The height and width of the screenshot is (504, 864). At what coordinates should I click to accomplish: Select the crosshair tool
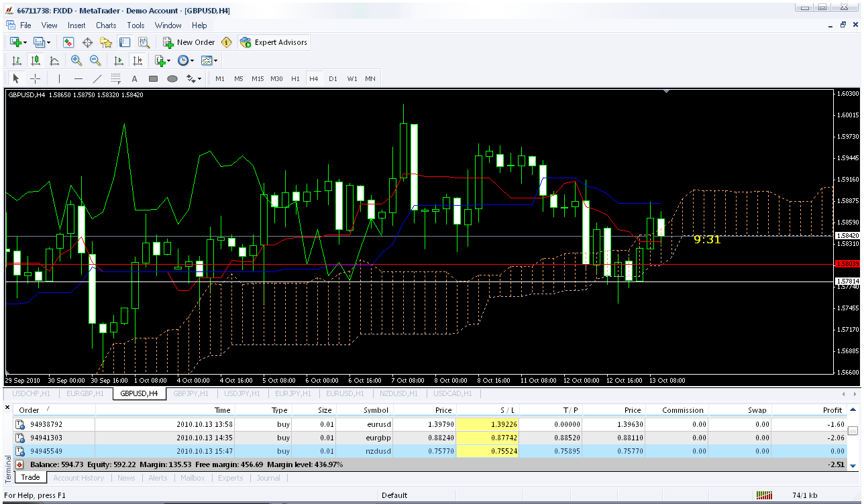click(x=36, y=78)
